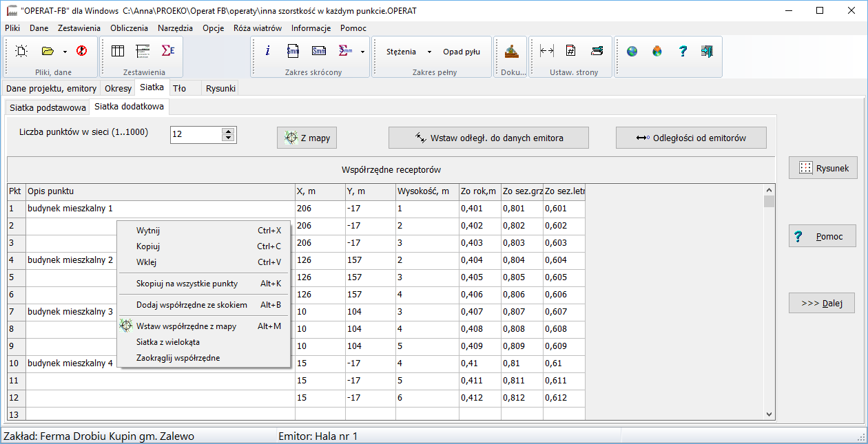This screenshot has width=868, height=444.
Task: Click Wstaw odległ. do danych emitora button
Action: pyautogui.click(x=488, y=138)
